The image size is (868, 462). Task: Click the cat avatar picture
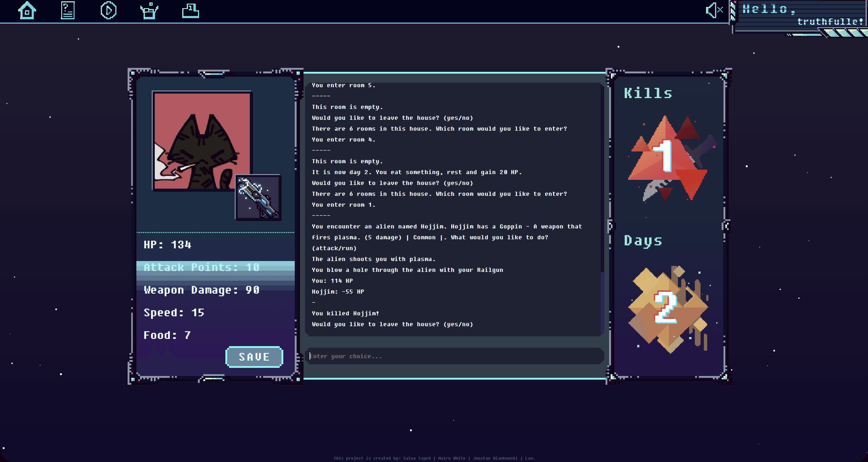[202, 141]
